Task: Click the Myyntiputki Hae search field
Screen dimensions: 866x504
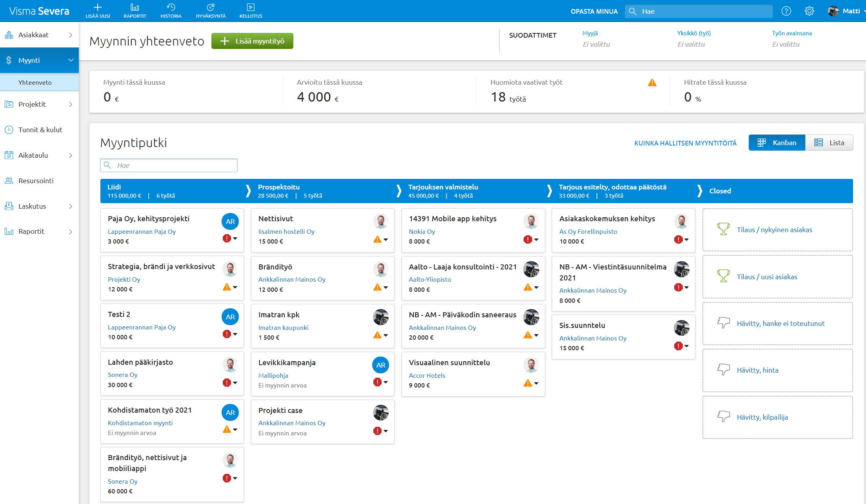Action: click(169, 166)
